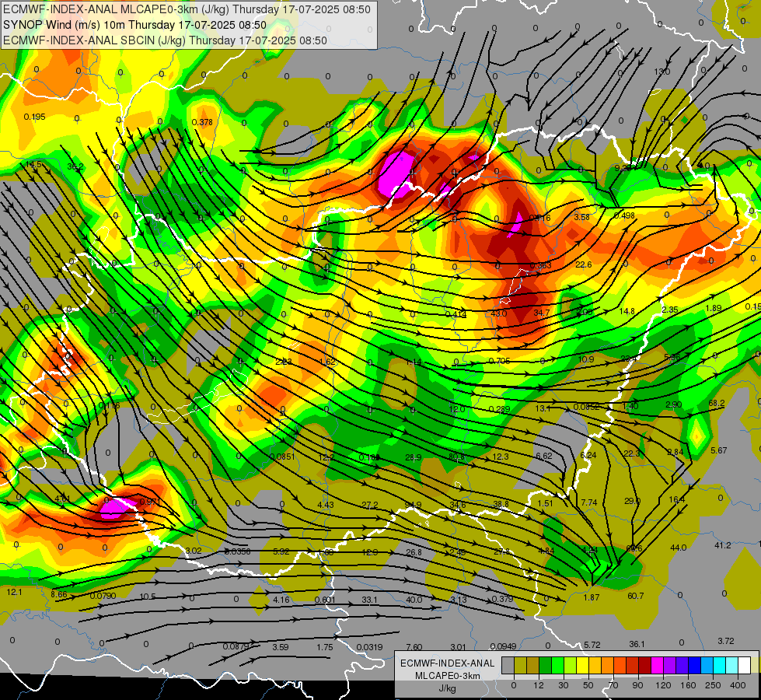Screen dimensions: 761x700
Task: Click the map value 34.7
Action: 542,313
